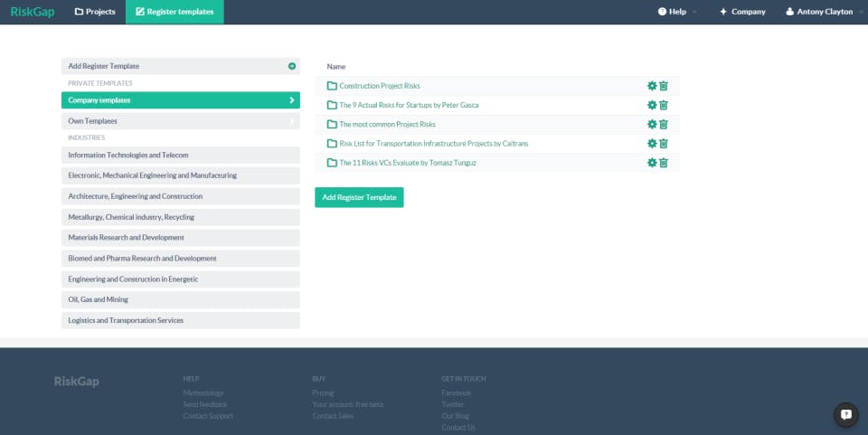Trash The 11 Risks VCs Evaluate template
Screen dimensions: 868x435
[x=663, y=163]
